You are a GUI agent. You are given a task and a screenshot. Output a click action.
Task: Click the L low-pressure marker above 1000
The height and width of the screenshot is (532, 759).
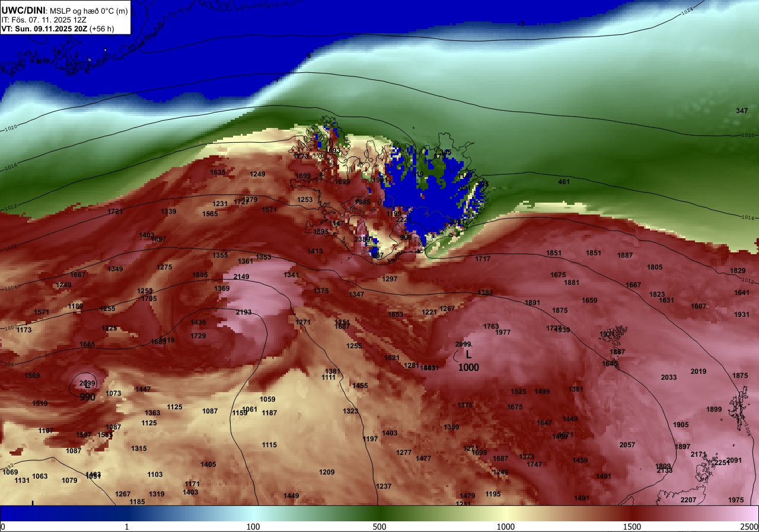pos(468,354)
